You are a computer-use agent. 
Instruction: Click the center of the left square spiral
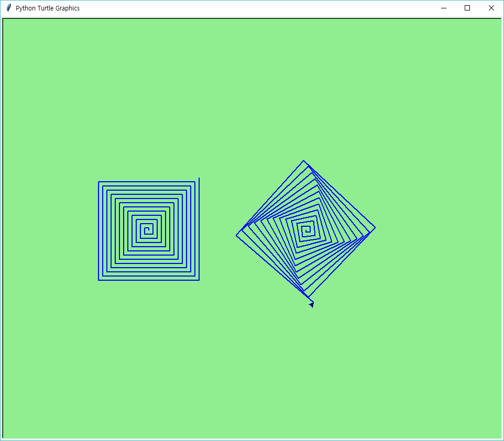[x=147, y=230]
